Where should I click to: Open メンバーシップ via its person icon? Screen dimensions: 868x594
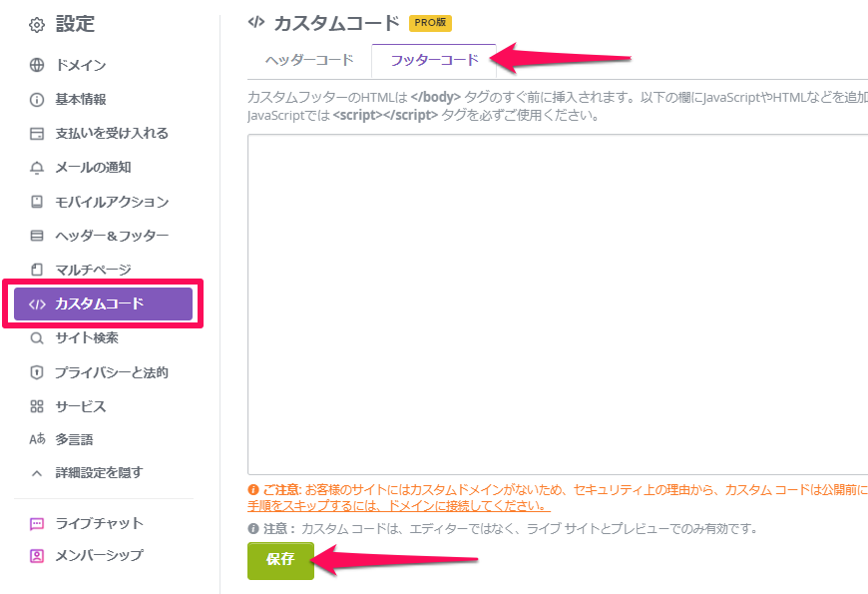tap(37, 556)
